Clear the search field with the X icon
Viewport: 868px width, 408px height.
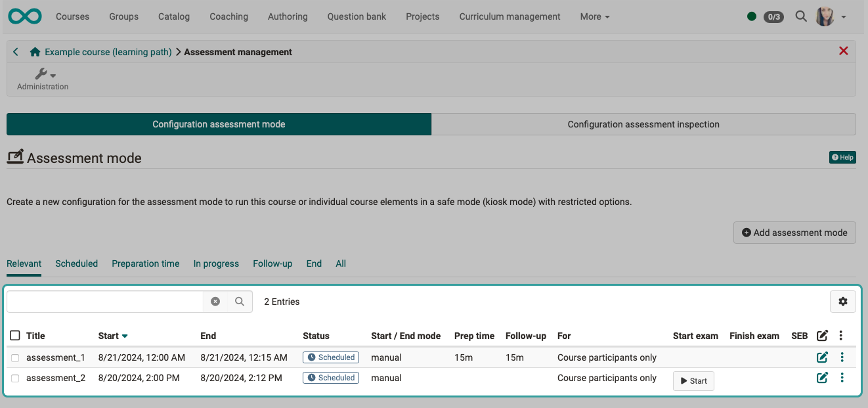tap(215, 301)
